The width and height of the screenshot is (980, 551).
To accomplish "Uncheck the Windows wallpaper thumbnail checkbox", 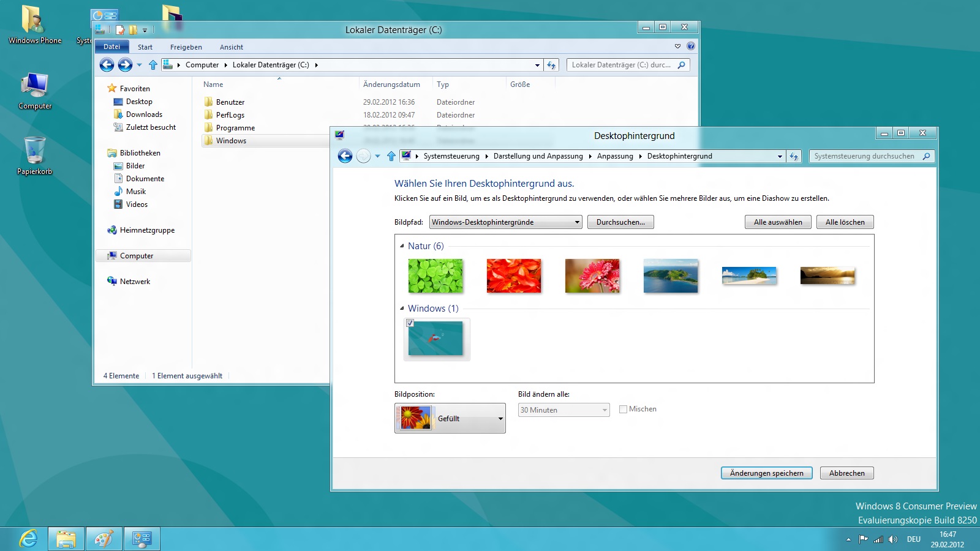I will [410, 323].
